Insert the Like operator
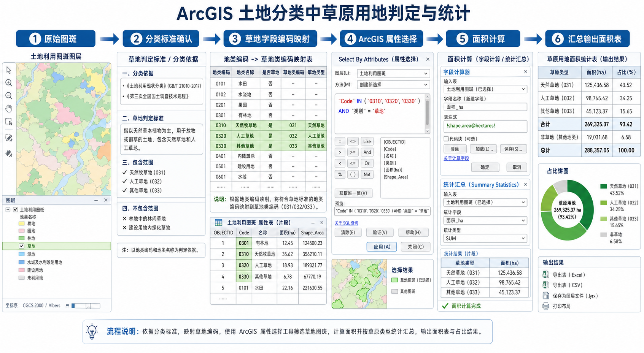Viewport: 644px width, 353px height. [367, 141]
